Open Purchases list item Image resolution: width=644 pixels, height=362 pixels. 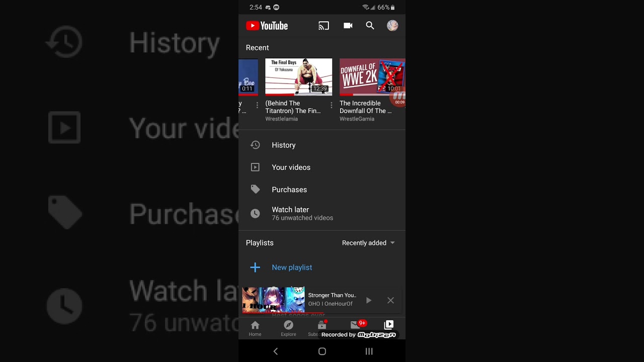pyautogui.click(x=322, y=190)
